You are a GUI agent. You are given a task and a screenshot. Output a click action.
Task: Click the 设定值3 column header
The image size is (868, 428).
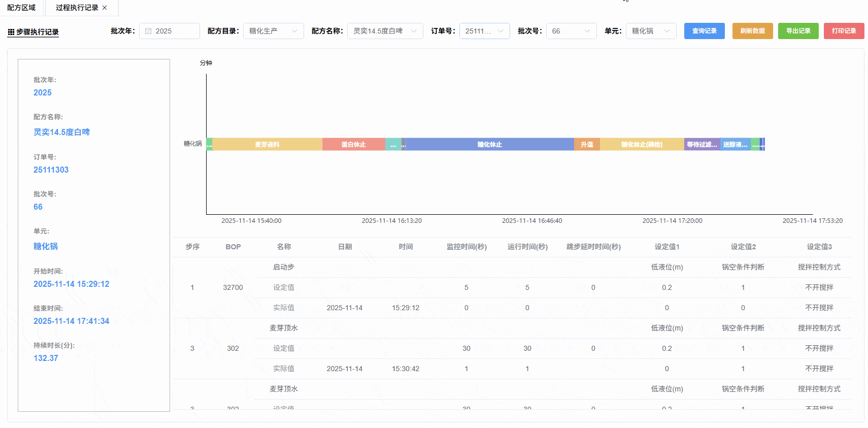point(819,247)
